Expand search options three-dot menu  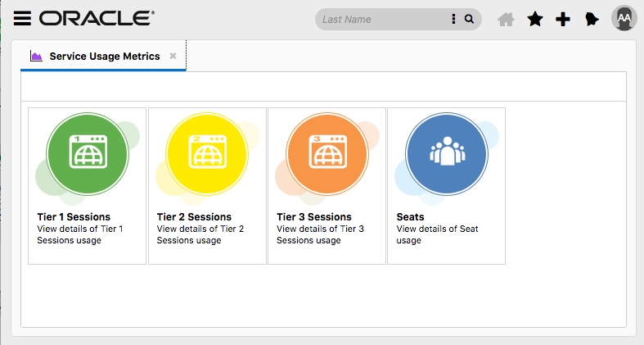453,19
